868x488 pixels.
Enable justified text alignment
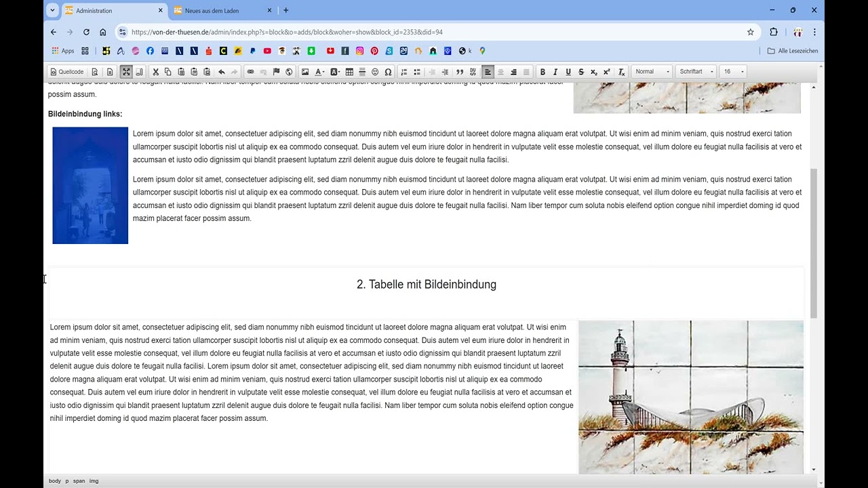pos(526,72)
